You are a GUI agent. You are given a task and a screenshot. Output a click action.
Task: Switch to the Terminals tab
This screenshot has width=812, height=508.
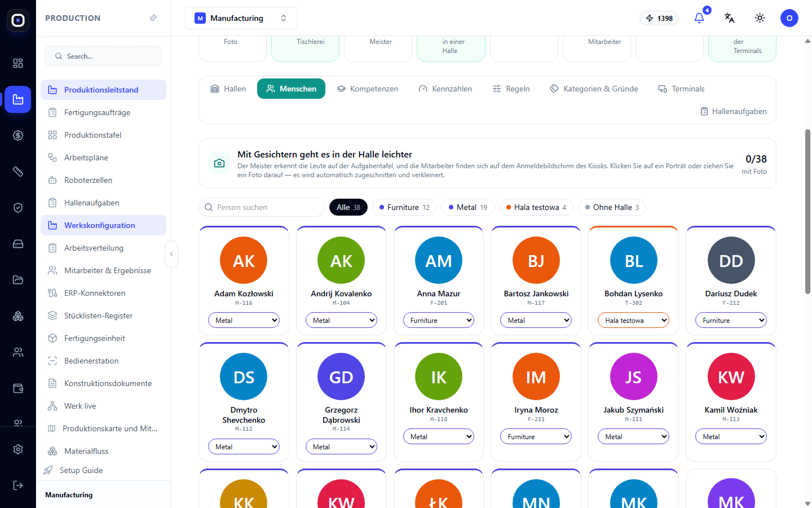[x=681, y=89]
